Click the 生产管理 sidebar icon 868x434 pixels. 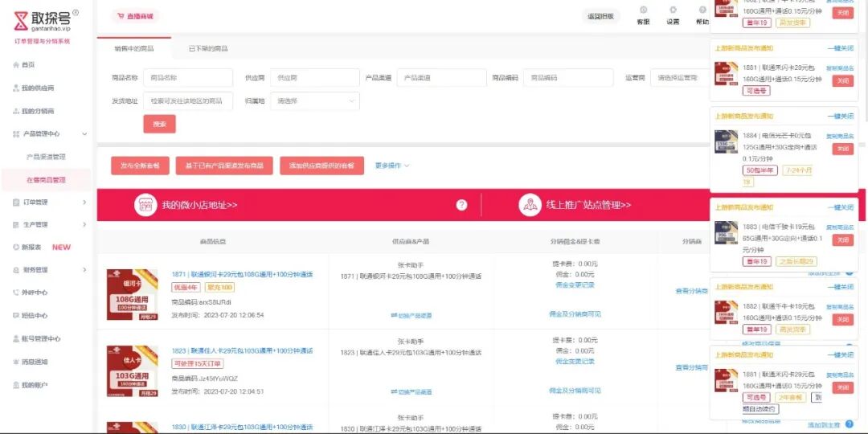point(15,225)
